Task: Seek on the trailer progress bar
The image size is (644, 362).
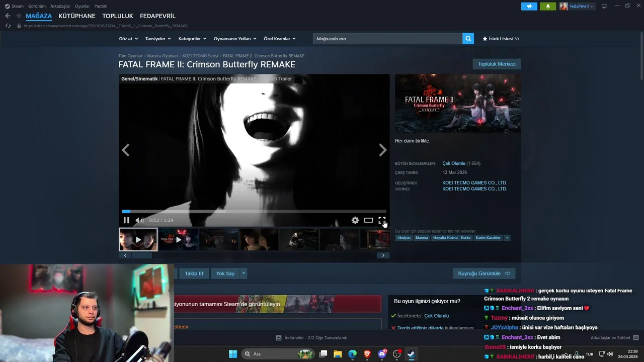Action: click(x=254, y=212)
